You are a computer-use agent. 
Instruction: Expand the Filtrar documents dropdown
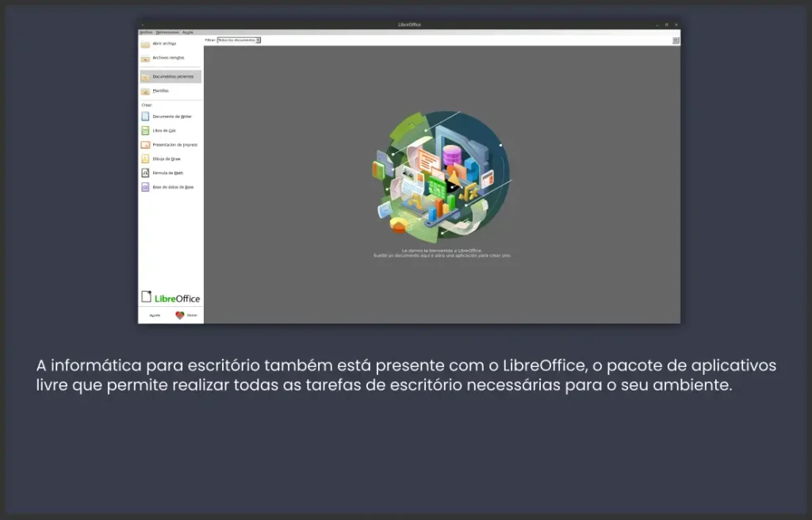[239, 40]
